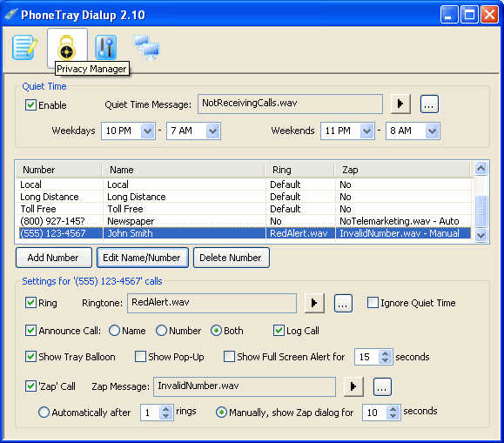504x443 pixels.
Task: Open the call log notepad icon
Action: (x=24, y=48)
